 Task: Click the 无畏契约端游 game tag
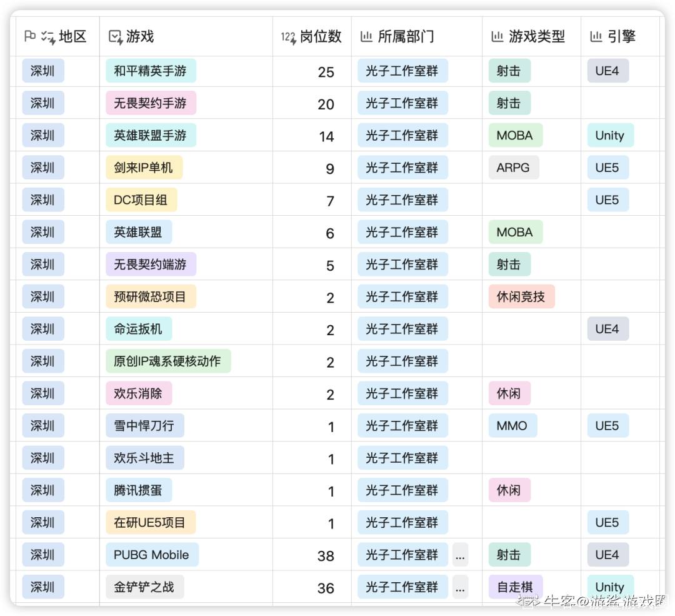(x=151, y=265)
